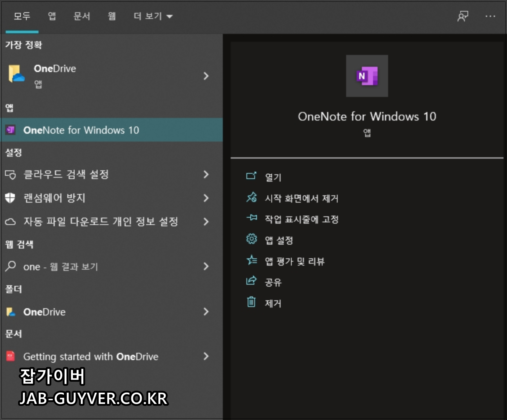Expand the 랜섬웨어 방지 arrow
This screenshot has height=420, width=507.
click(206, 198)
